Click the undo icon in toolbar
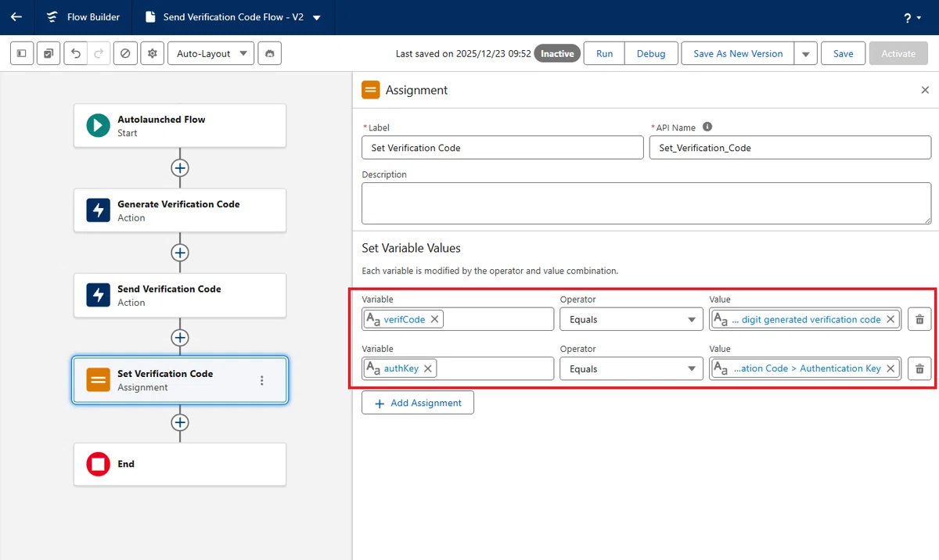The image size is (939, 560). point(76,53)
